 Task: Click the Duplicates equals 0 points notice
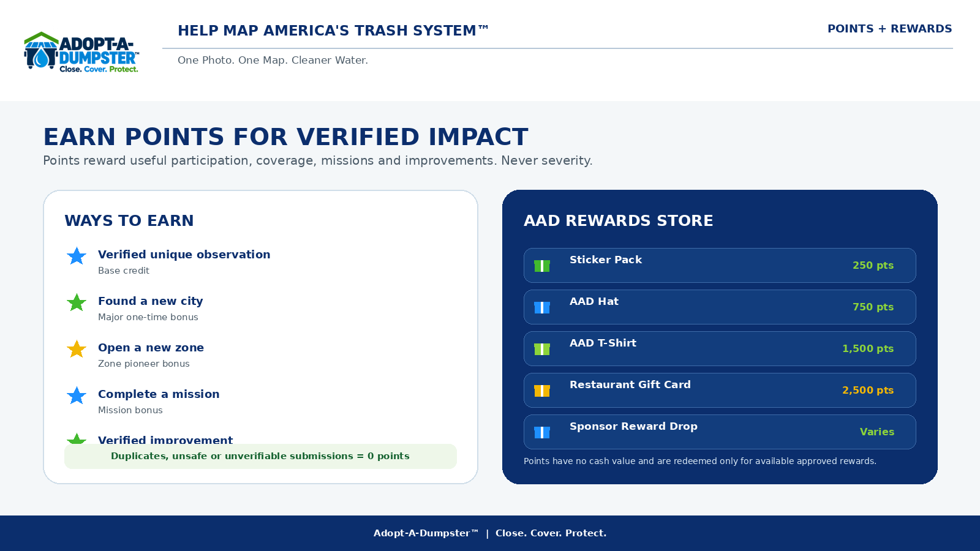[260, 456]
